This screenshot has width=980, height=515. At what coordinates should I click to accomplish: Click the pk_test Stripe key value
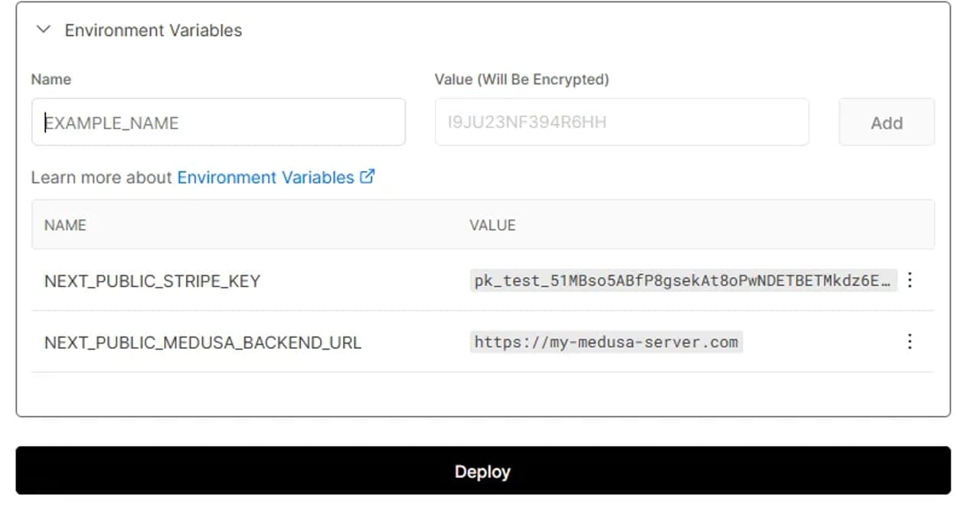click(684, 281)
